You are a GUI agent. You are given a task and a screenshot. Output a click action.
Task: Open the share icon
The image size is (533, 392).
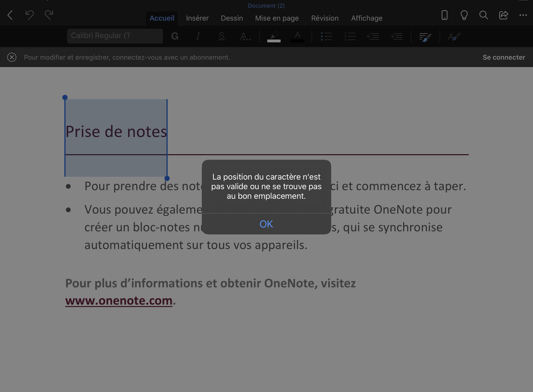503,15
